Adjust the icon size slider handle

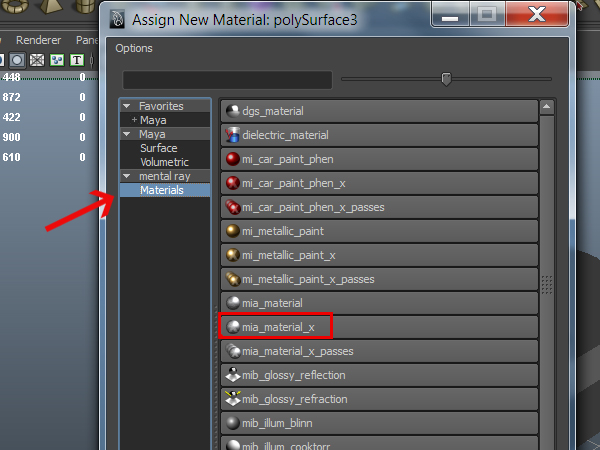[x=446, y=79]
